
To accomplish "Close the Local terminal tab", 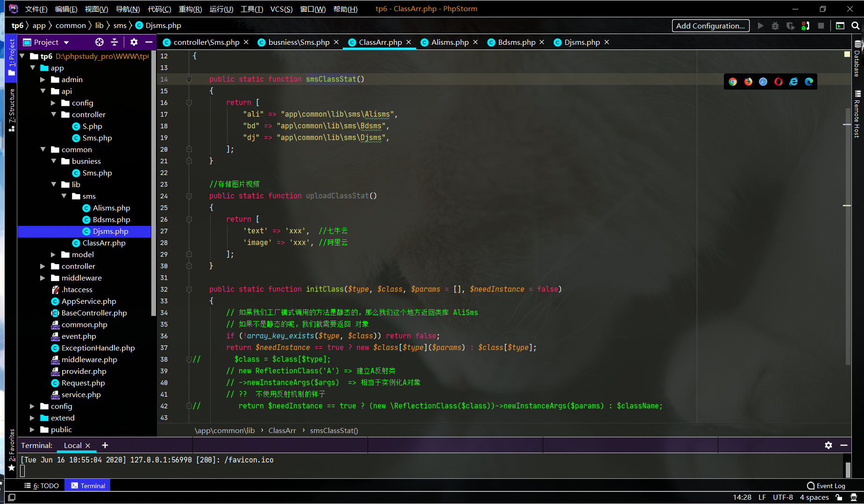I will (88, 446).
